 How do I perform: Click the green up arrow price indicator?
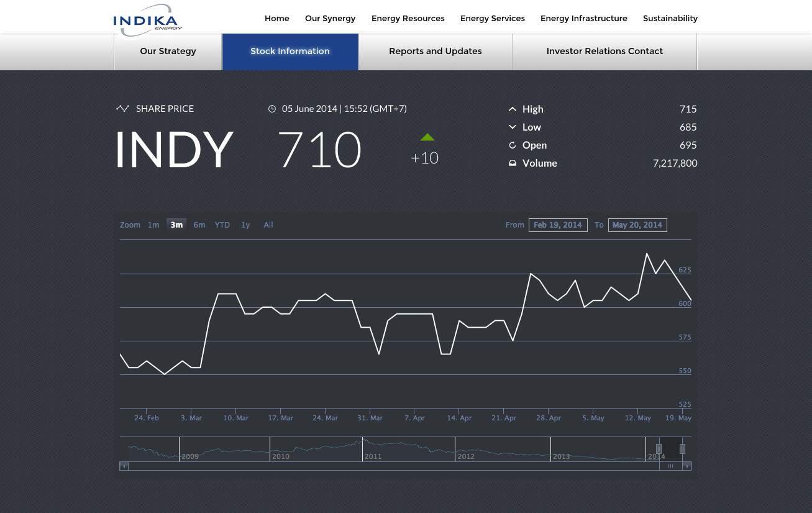(427, 137)
